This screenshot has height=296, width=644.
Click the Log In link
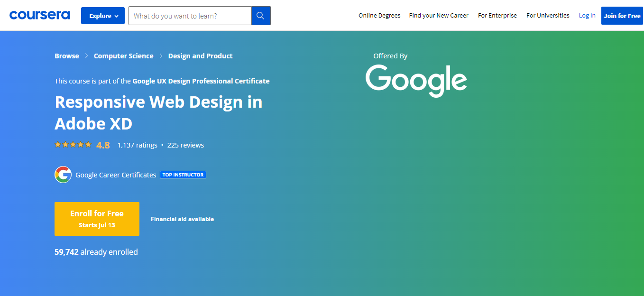(x=587, y=15)
